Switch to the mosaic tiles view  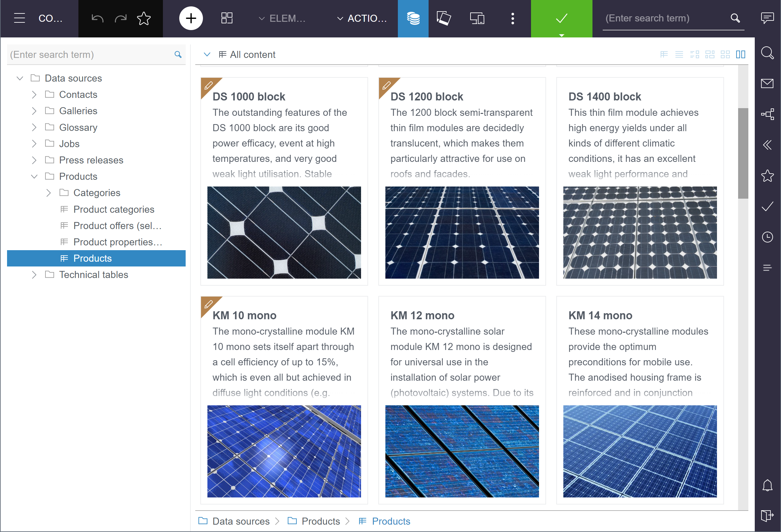(x=710, y=54)
